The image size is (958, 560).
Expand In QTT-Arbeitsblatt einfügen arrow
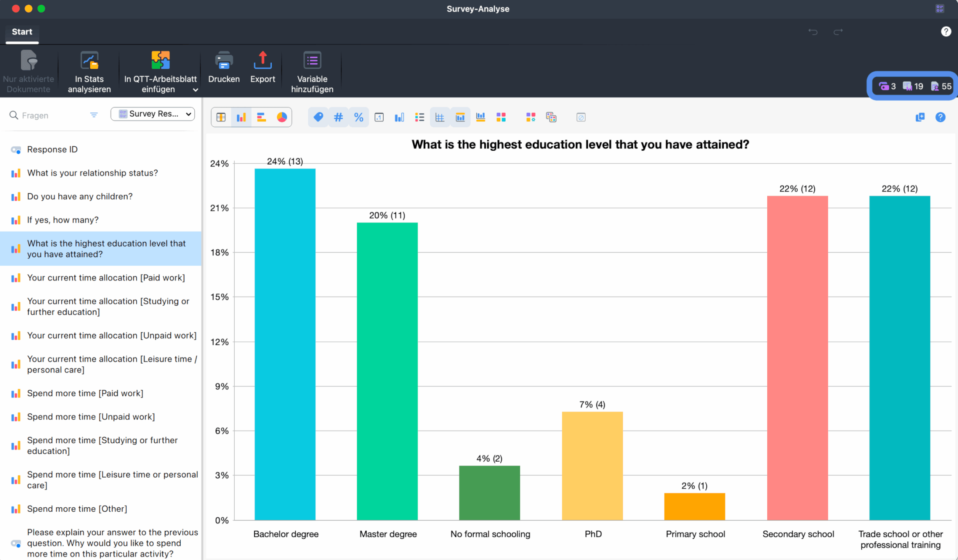point(196,90)
